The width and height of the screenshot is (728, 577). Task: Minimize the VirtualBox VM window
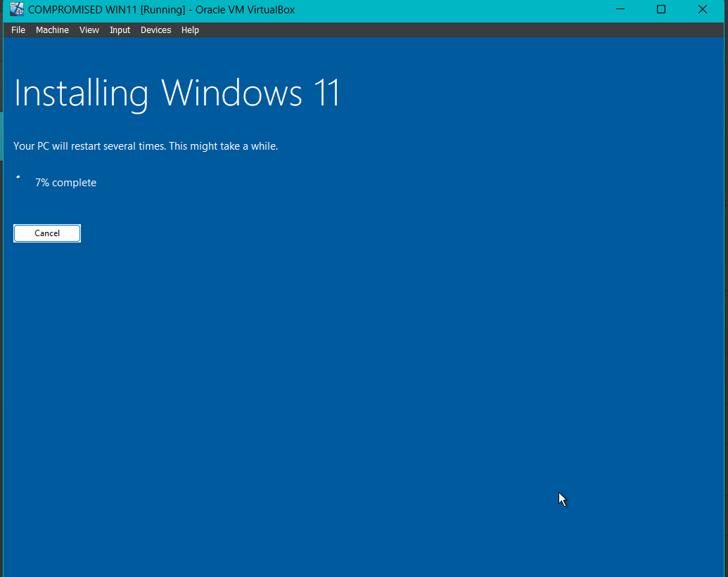tap(620, 9)
